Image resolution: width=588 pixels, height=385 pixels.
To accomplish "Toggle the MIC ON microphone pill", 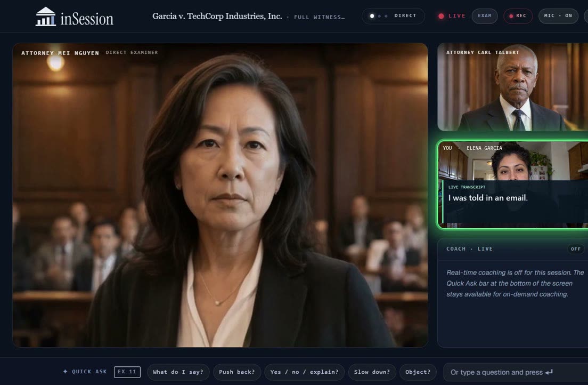I will point(558,16).
